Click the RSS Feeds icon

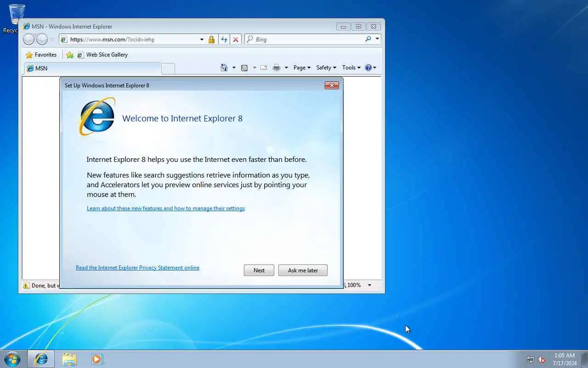[x=244, y=68]
